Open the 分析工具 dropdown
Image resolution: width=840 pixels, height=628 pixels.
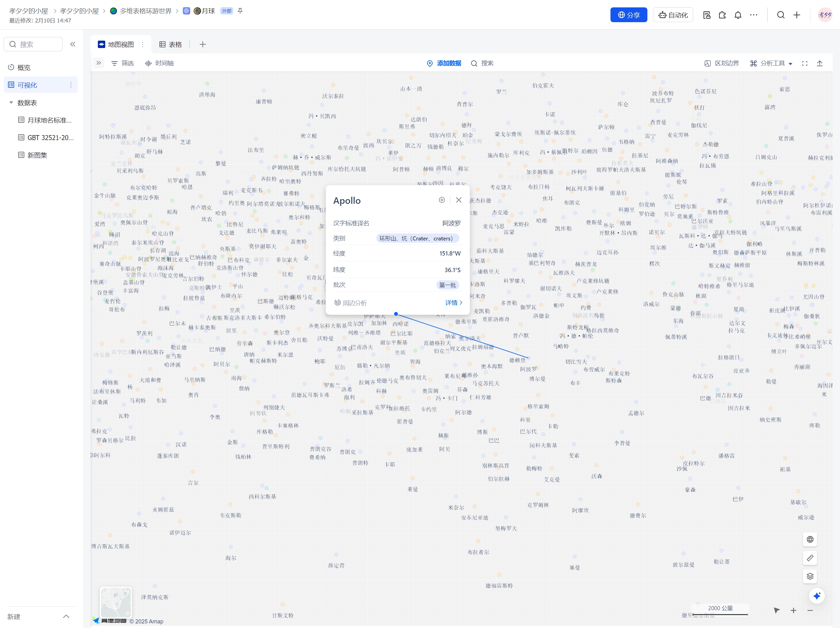click(x=771, y=63)
